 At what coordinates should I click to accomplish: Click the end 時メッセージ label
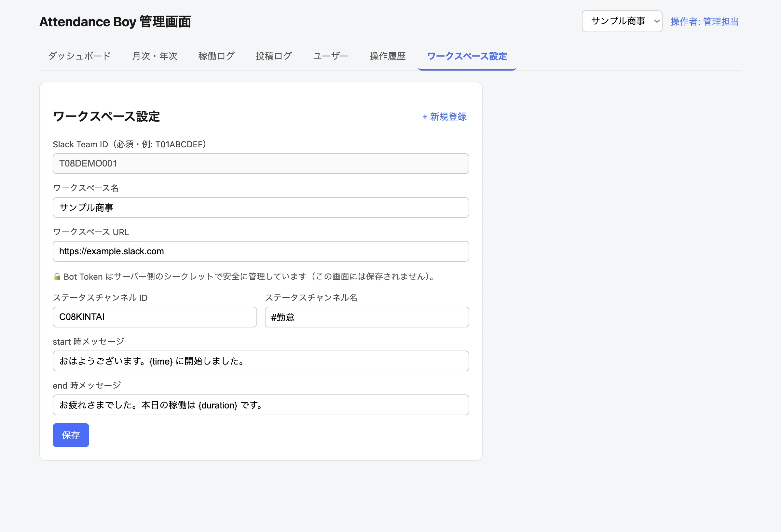point(87,386)
